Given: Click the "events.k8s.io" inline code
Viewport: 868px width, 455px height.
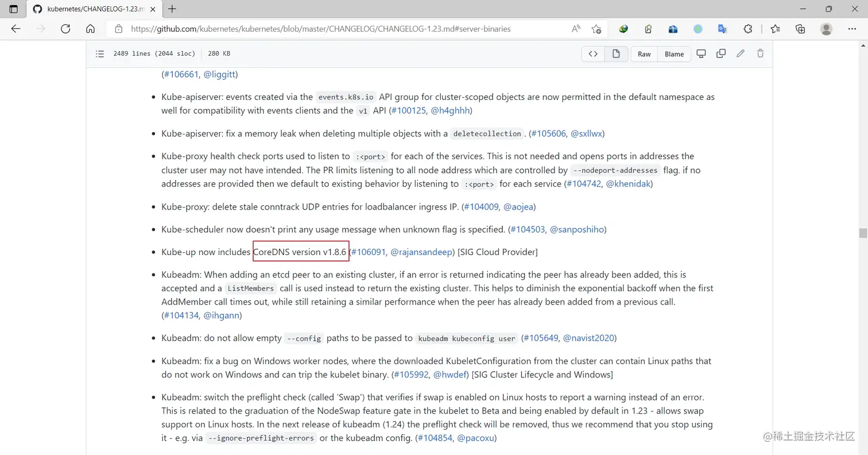Looking at the screenshot, I should tap(346, 97).
